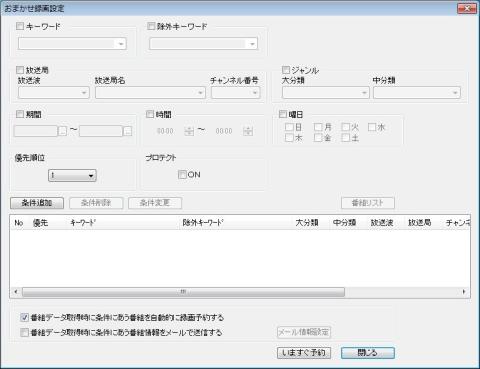Open the キーワード combo box
The height and width of the screenshot is (369, 480).
tap(72, 44)
